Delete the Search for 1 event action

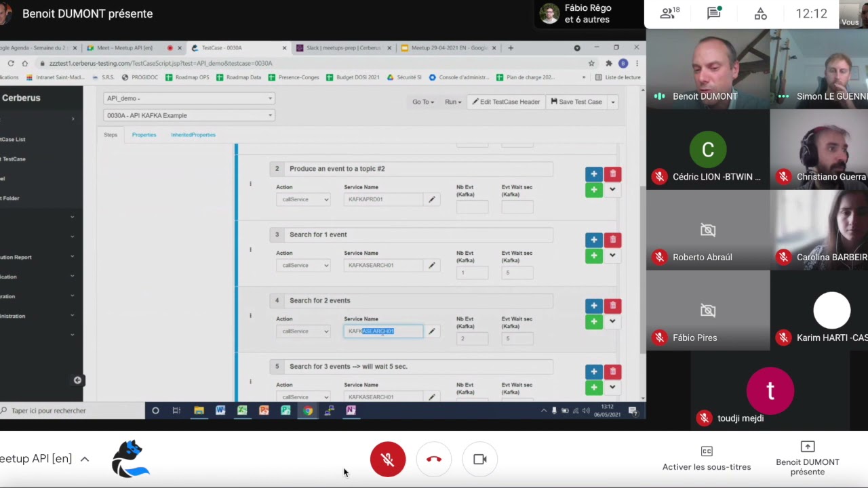pyautogui.click(x=612, y=240)
